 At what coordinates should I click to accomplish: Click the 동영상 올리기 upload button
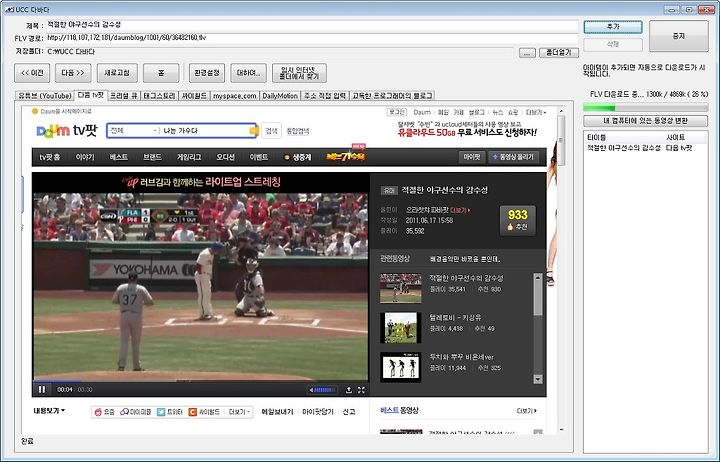pos(513,157)
